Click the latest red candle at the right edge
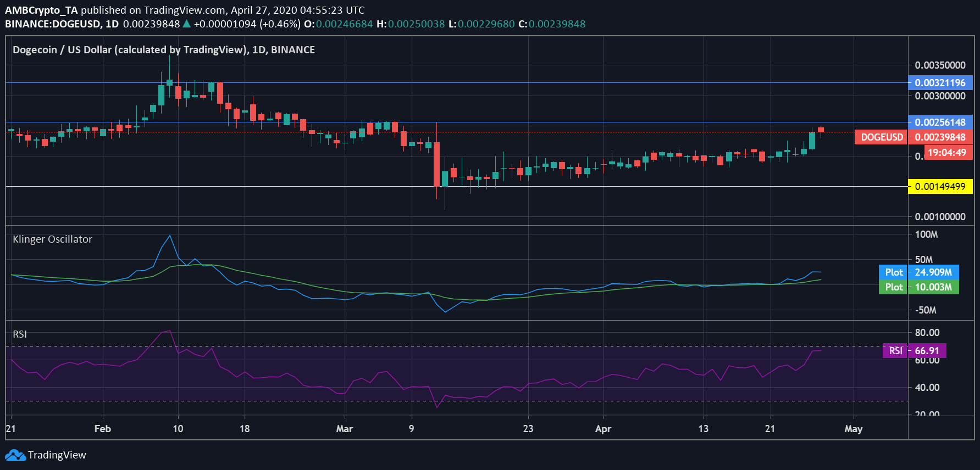The height and width of the screenshot is (470, 980). click(x=821, y=130)
